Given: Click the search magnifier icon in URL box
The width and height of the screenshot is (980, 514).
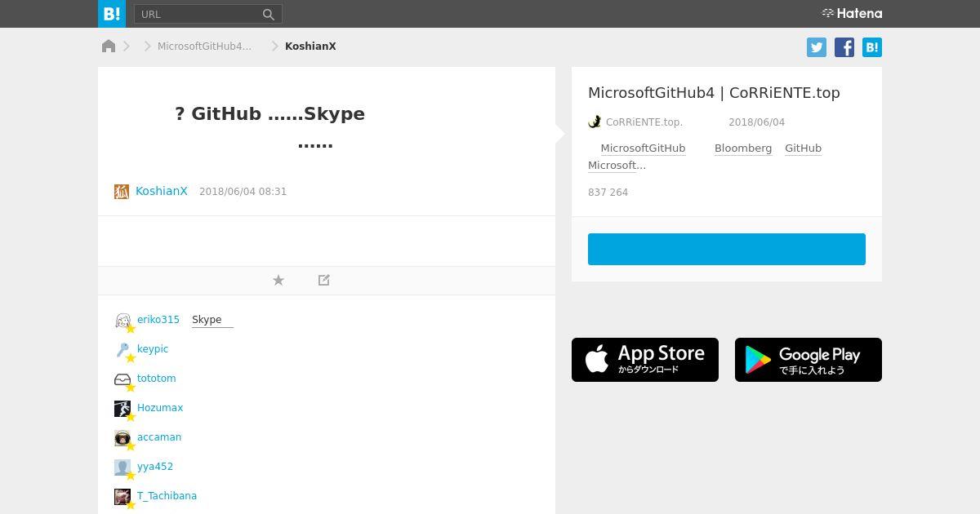Looking at the screenshot, I should pyautogui.click(x=269, y=14).
